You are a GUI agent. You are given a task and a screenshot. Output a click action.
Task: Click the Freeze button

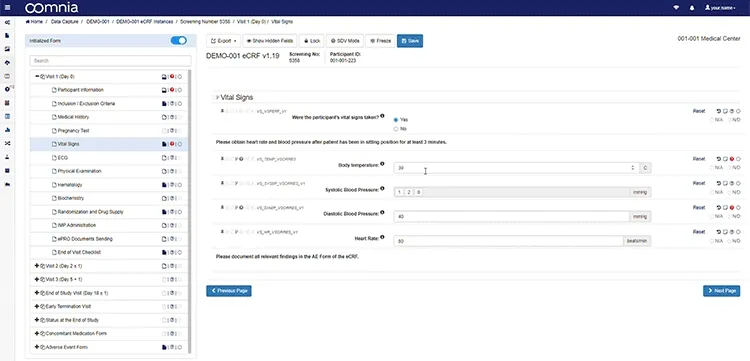click(380, 41)
